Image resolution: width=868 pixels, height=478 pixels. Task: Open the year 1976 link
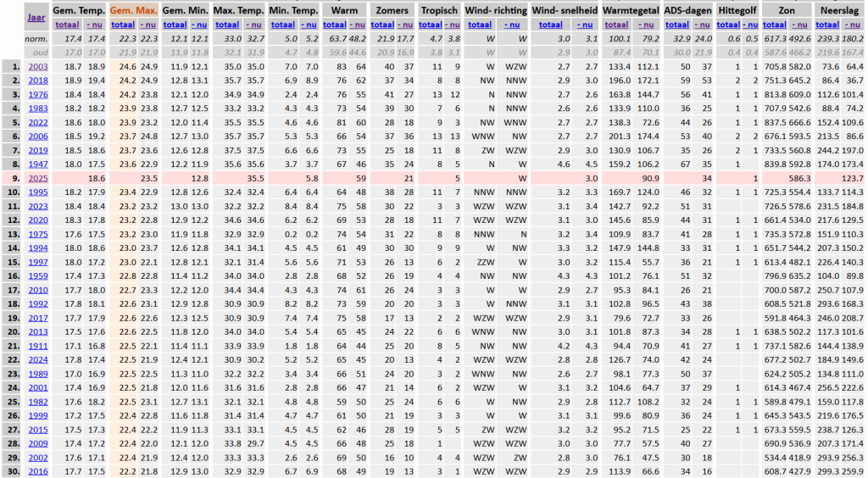pyautogui.click(x=38, y=95)
